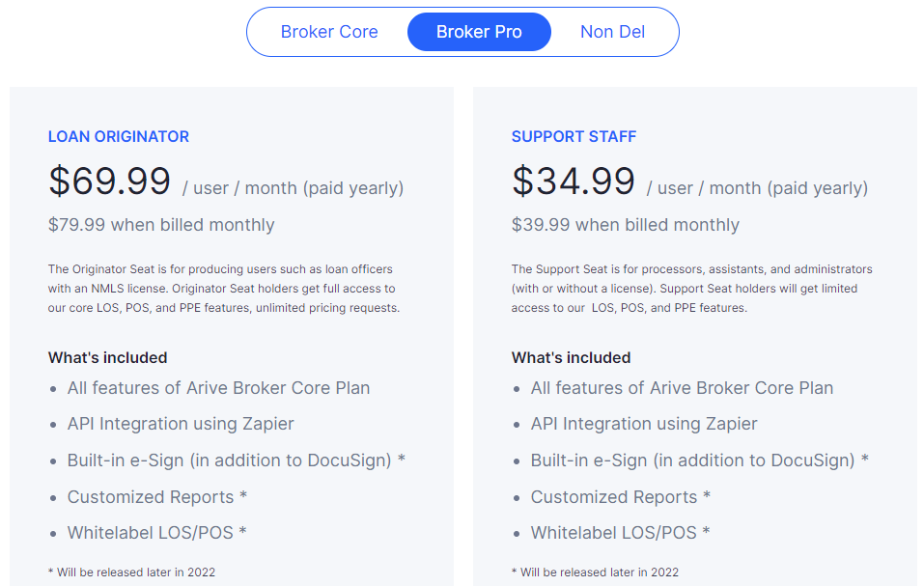The image size is (924, 586).
Task: Click the $69.99 price text
Action: pos(109,181)
